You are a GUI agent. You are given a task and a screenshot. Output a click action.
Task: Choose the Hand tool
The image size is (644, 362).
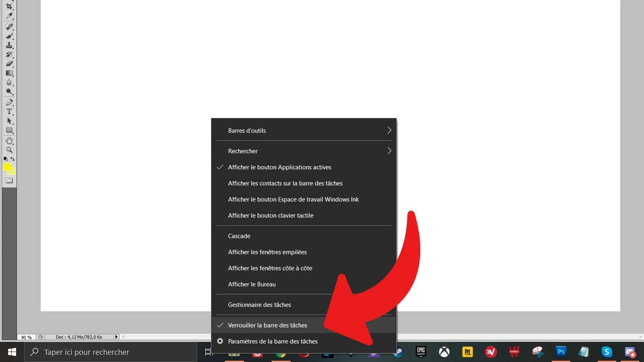tap(9, 141)
